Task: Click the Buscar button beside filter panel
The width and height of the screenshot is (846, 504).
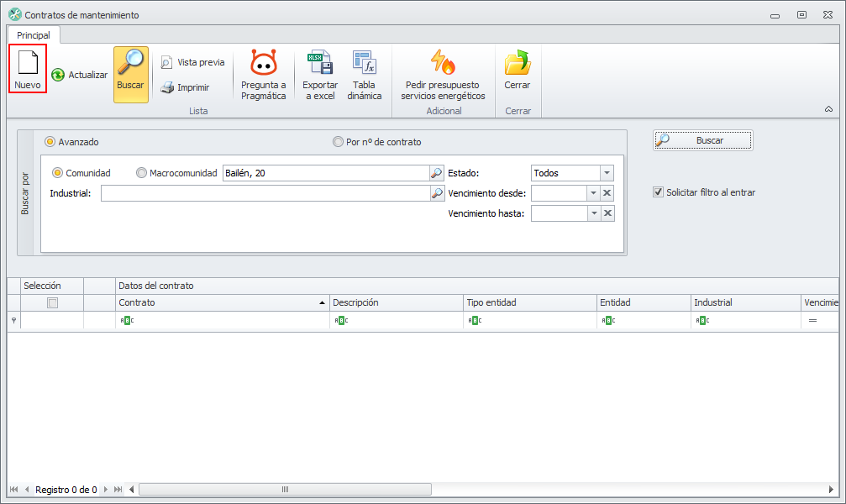Action: click(x=702, y=140)
